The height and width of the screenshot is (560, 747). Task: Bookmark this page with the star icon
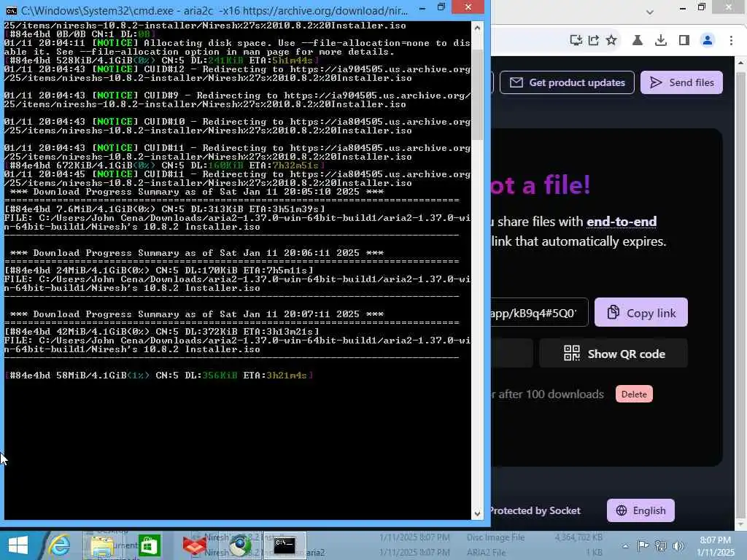click(611, 41)
